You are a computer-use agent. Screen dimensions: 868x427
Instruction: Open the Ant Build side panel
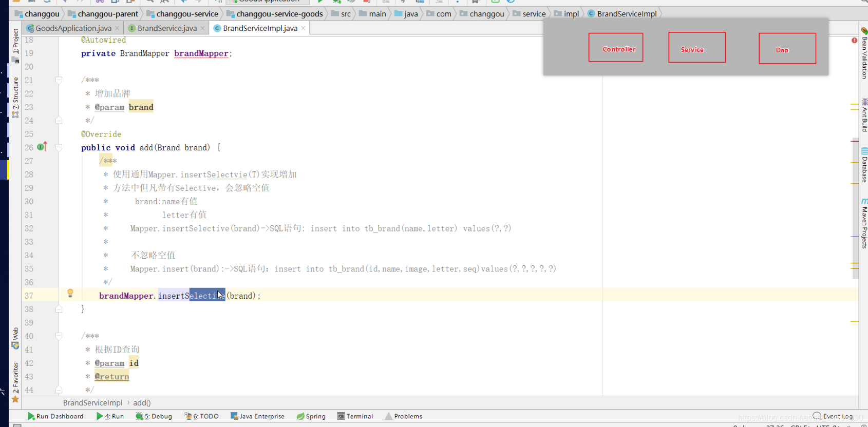[864, 115]
